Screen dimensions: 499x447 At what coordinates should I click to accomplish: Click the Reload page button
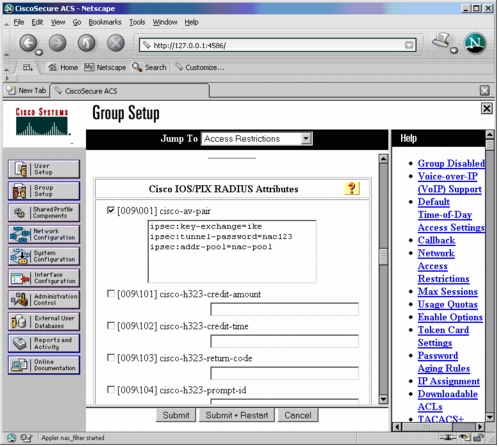[86, 43]
